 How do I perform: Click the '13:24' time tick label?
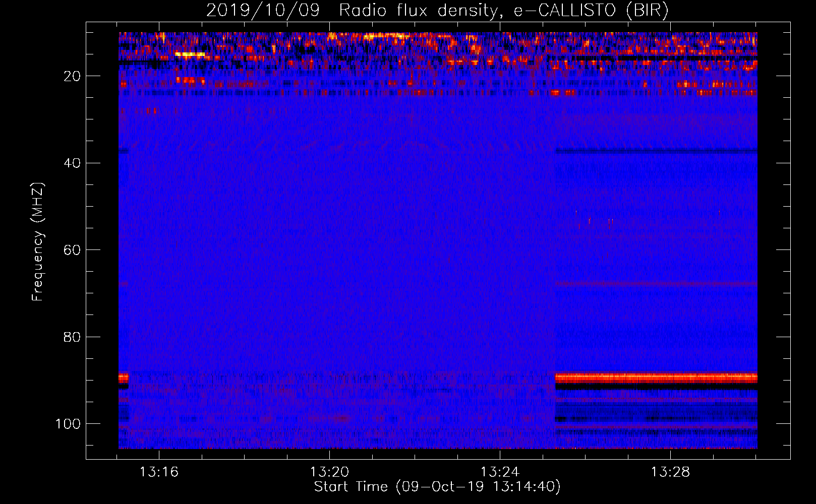click(500, 472)
